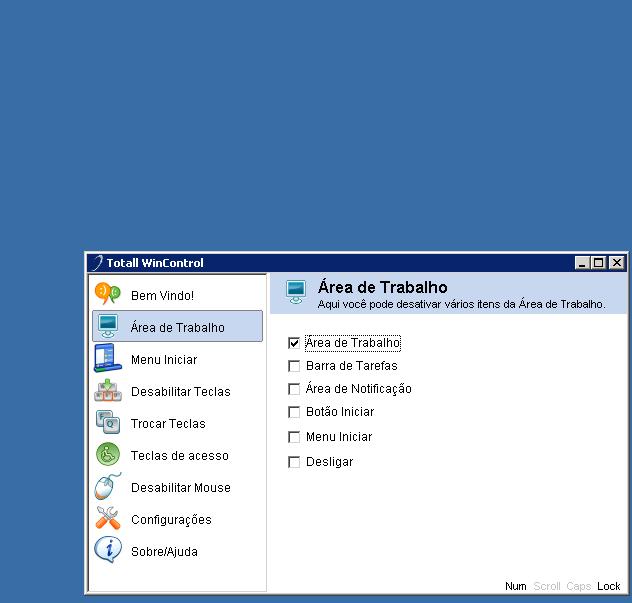Click the Sobre/Ajuda info icon
The height and width of the screenshot is (603, 632).
pos(108,551)
